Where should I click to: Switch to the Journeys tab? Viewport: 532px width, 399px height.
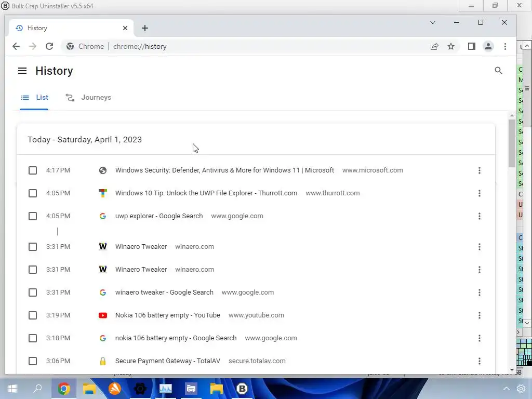click(x=88, y=98)
